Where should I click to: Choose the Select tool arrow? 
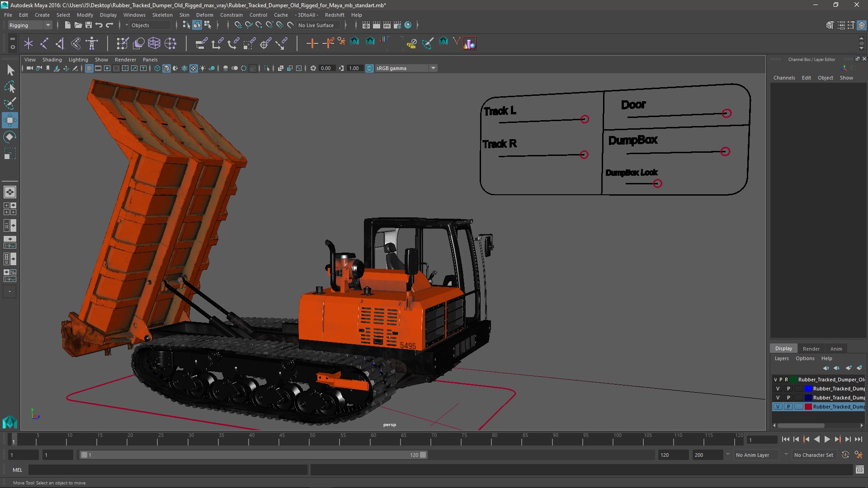tap(10, 70)
